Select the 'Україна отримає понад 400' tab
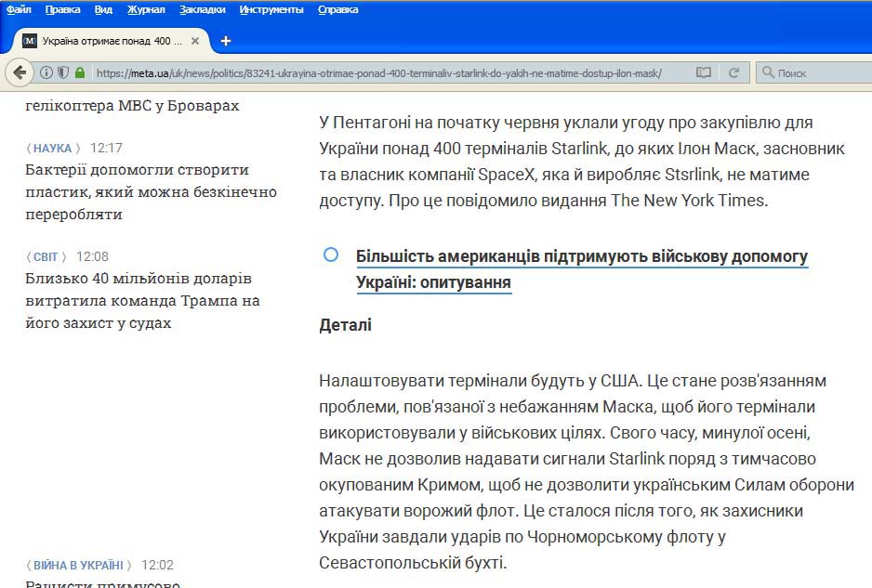This screenshot has width=872, height=588. tap(112, 41)
